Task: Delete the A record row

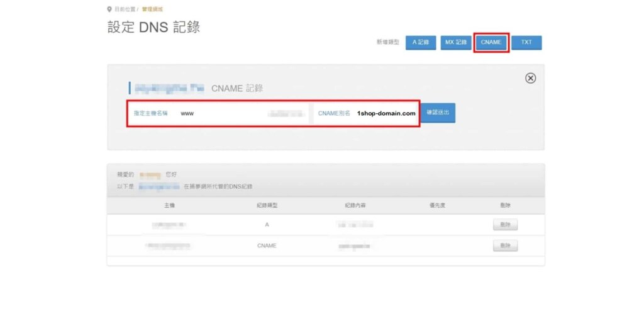Action: pos(505,224)
